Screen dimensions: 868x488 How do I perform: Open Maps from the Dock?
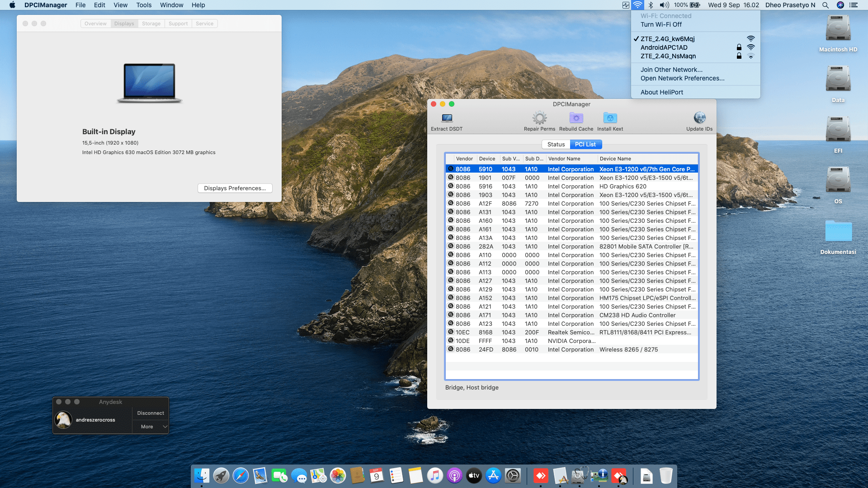pyautogui.click(x=318, y=475)
